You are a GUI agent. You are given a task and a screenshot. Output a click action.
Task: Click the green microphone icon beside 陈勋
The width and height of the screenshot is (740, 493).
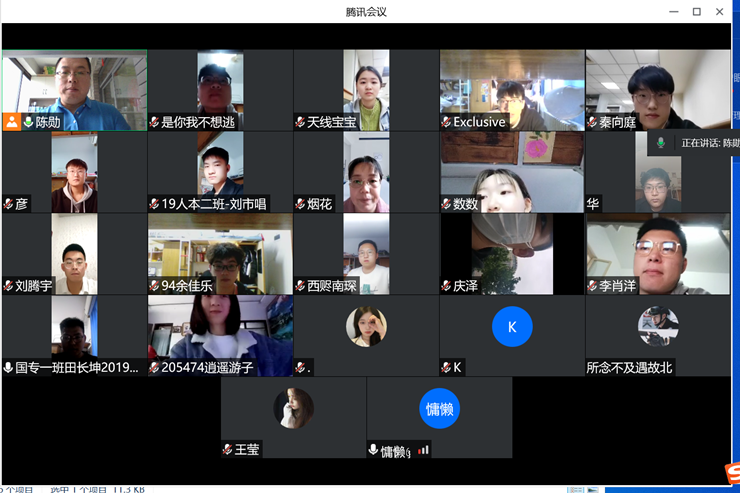pos(28,122)
